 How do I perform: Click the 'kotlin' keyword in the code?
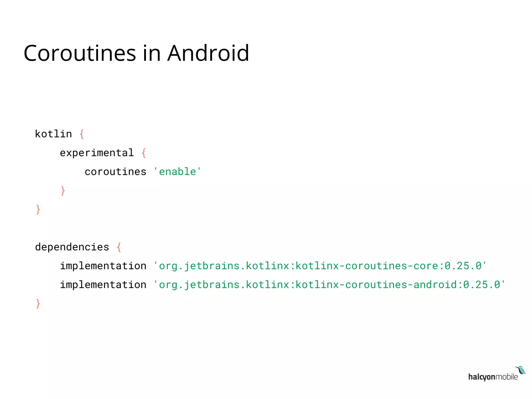54,134
